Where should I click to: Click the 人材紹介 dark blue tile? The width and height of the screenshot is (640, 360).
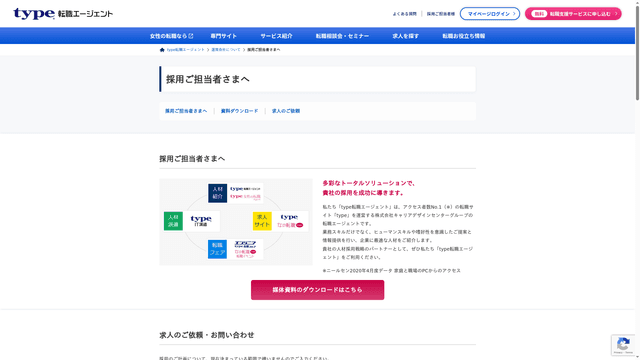218,193
